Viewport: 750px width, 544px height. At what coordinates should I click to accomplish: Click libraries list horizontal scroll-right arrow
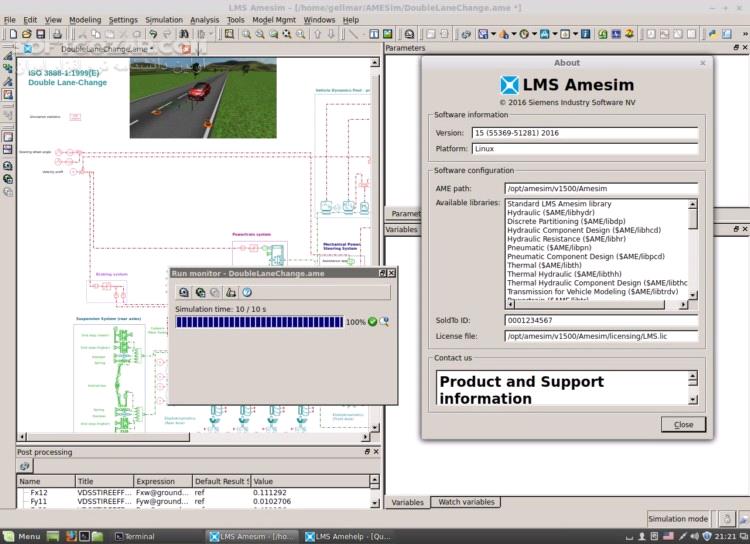[683, 304]
